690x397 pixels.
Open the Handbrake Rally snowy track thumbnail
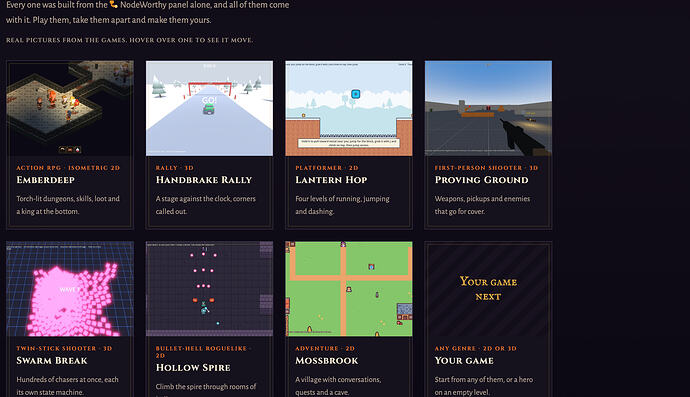209,108
